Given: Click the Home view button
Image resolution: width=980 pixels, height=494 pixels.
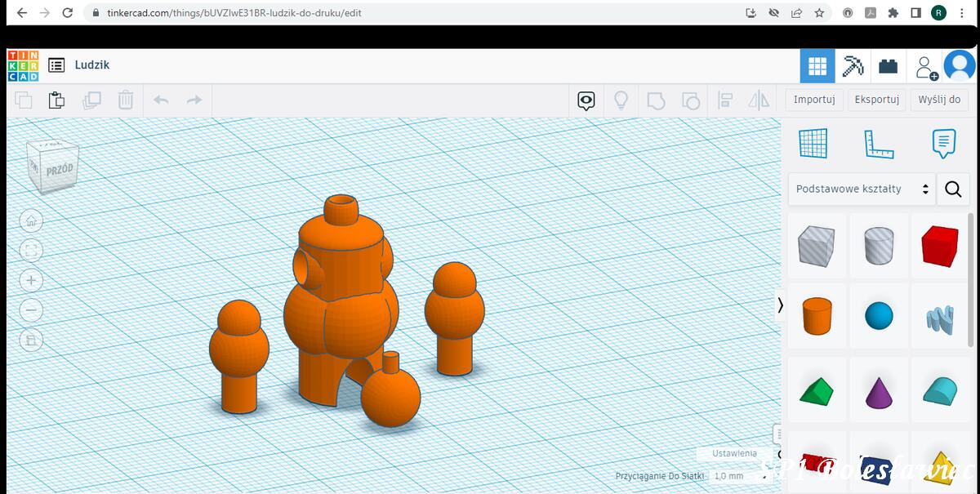Looking at the screenshot, I should pos(31,220).
